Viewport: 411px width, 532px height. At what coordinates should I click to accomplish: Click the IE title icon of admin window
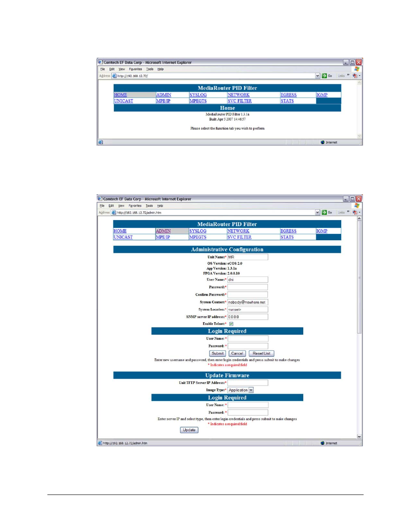click(100, 199)
